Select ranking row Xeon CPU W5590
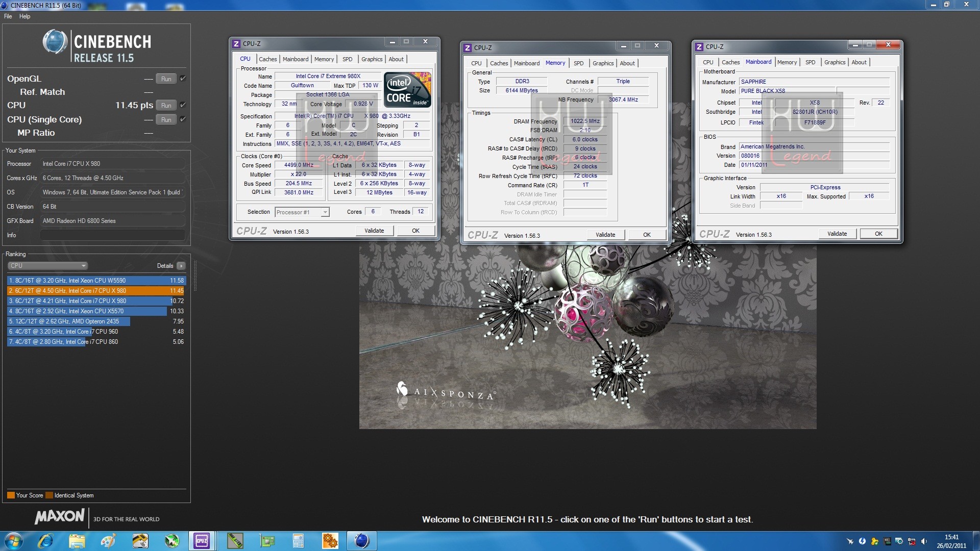The height and width of the screenshot is (551, 980). pos(96,281)
